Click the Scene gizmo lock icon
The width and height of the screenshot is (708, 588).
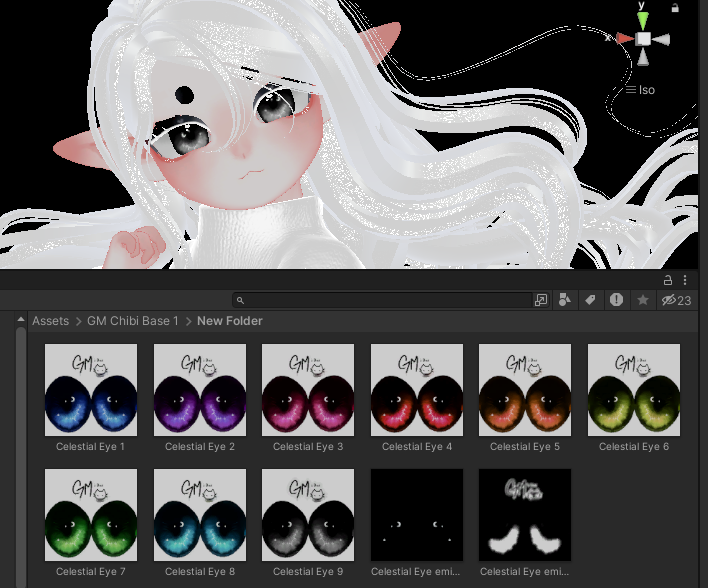(675, 8)
